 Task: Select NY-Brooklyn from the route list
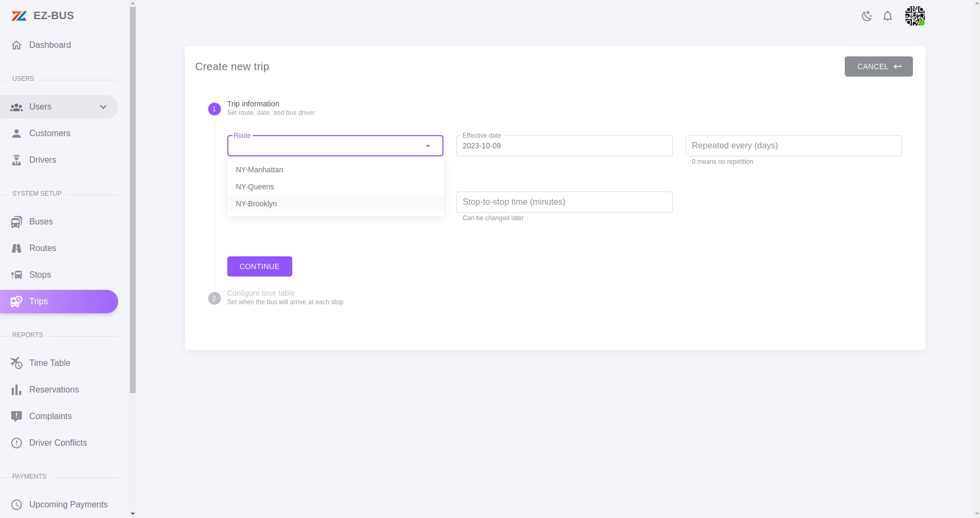click(256, 204)
